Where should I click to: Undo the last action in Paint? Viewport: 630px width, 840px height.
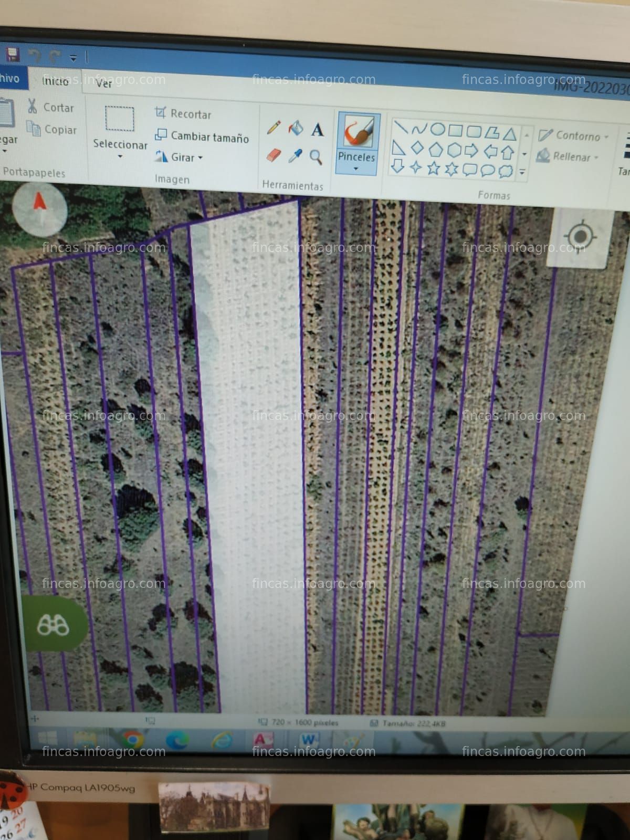click(35, 55)
